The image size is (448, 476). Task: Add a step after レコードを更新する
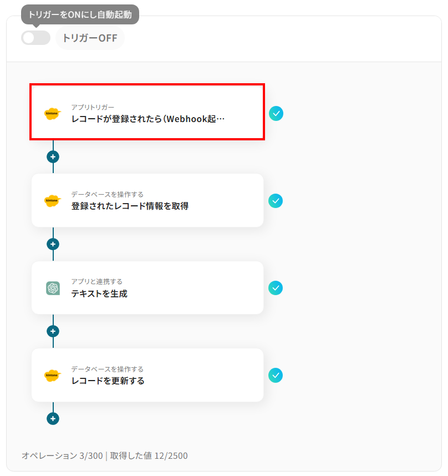click(x=53, y=419)
